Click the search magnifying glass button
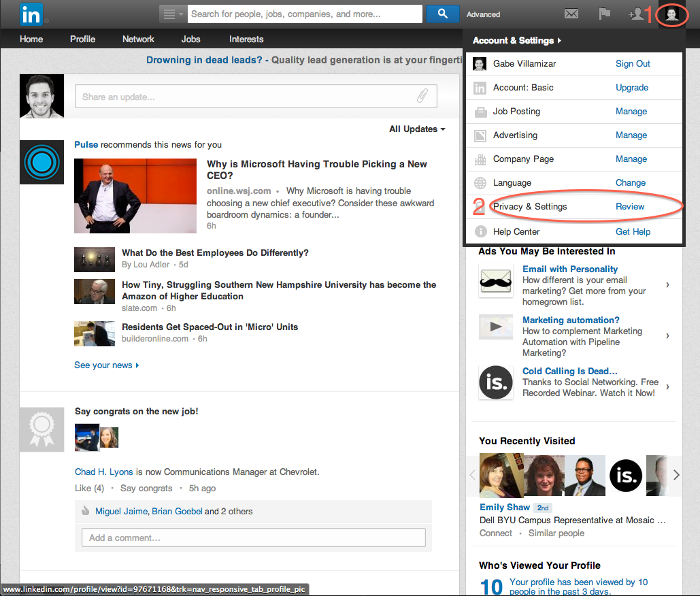The height and width of the screenshot is (596, 700). [x=442, y=14]
